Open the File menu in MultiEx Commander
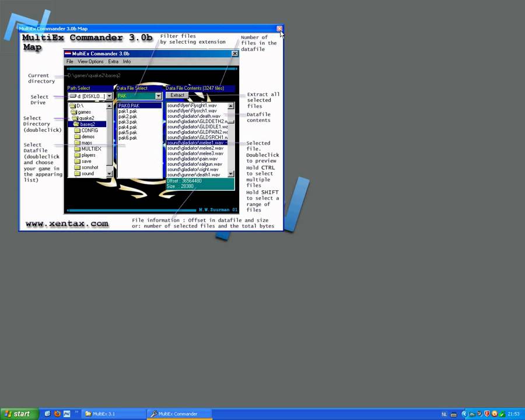 point(69,62)
